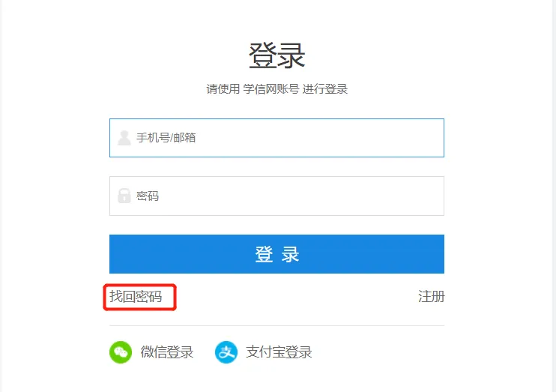This screenshot has width=556, height=392.
Task: Click the horizontal divider above social logins
Action: click(277, 325)
